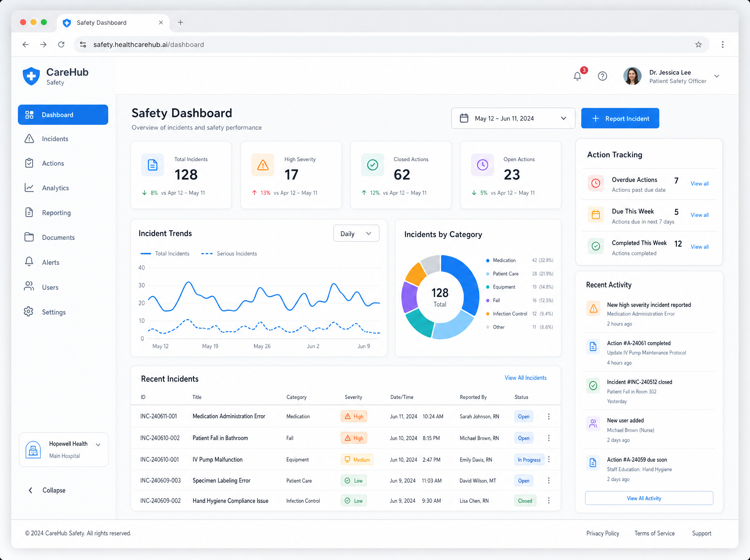
Task: Open the notifications bell with 3 badge
Action: tap(578, 76)
